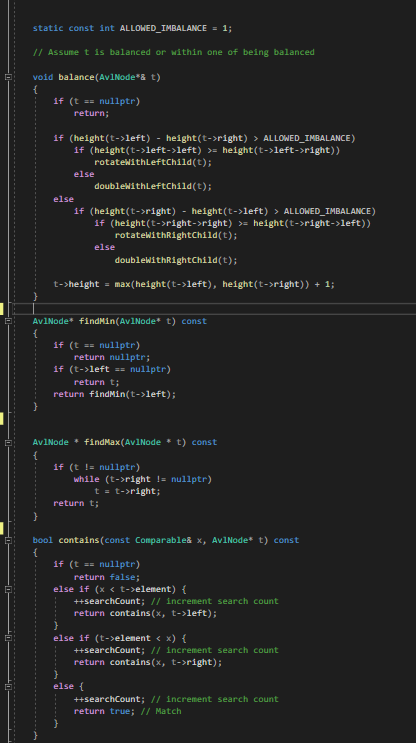Screen dimensions: 416x743
Task: Click 'contains' in the 'bool contains(const Comparable& x, ...)' declaration
Action: pos(79,540)
